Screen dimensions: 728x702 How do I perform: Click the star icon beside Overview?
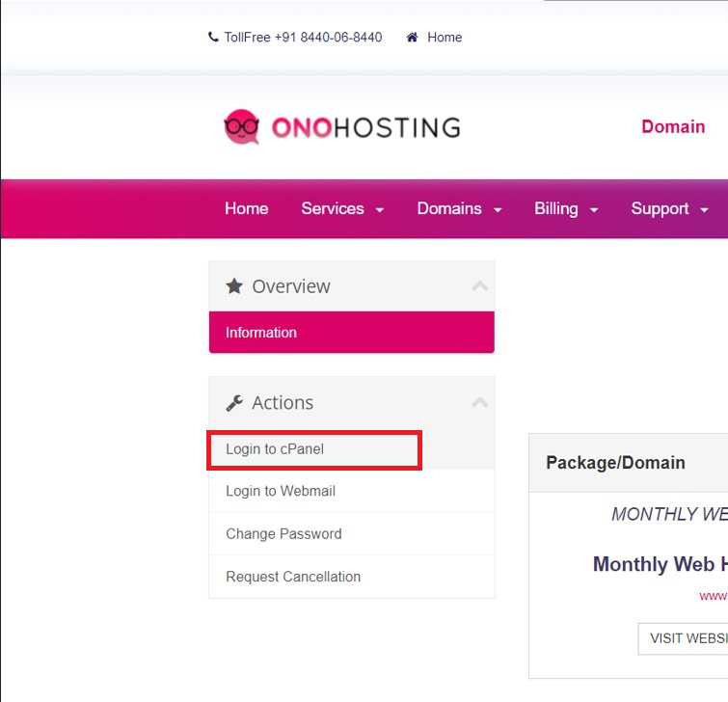(234, 286)
